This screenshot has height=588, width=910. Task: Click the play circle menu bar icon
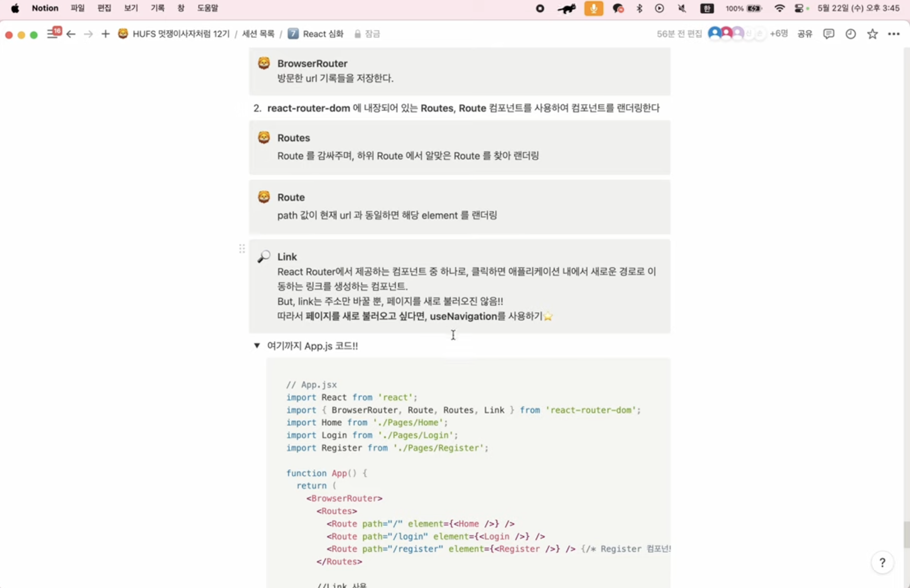point(659,8)
